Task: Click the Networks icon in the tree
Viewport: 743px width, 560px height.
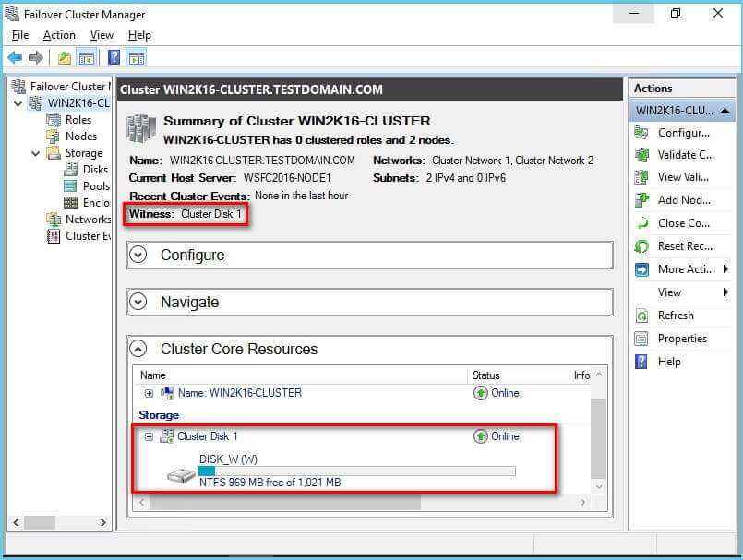Action: click(x=54, y=220)
